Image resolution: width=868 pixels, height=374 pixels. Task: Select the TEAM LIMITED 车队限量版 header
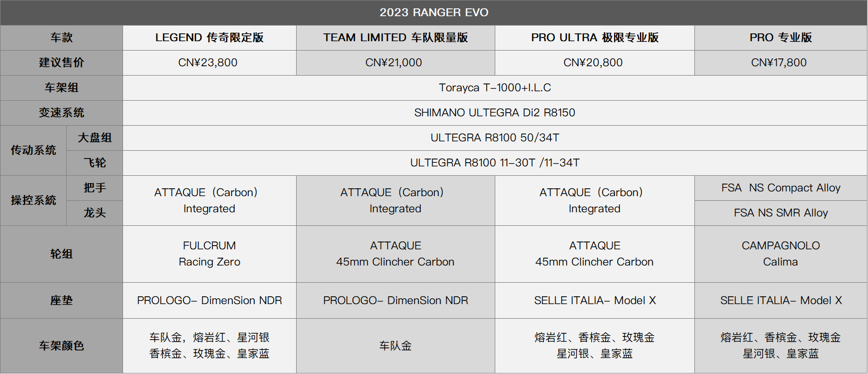pos(396,38)
